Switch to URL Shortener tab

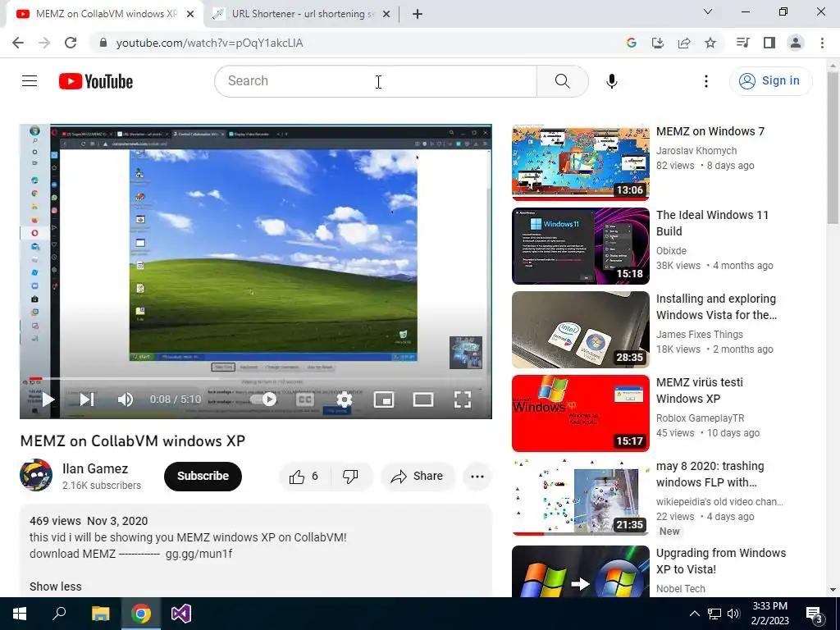303,14
